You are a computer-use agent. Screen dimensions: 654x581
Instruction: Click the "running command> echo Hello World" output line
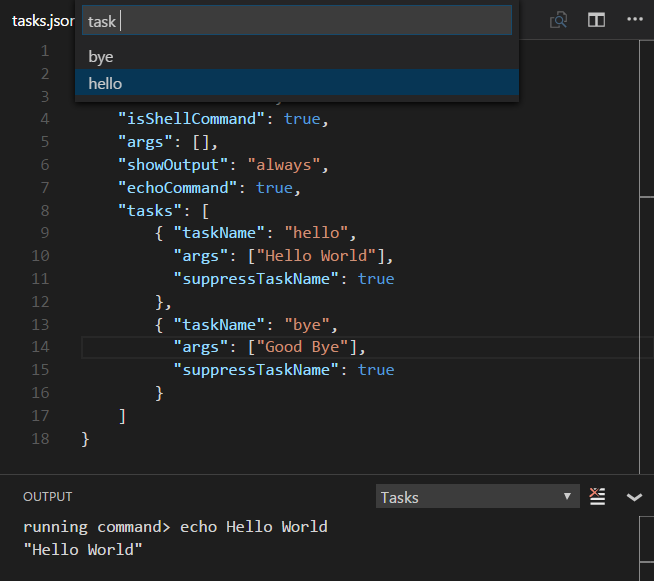(x=175, y=527)
